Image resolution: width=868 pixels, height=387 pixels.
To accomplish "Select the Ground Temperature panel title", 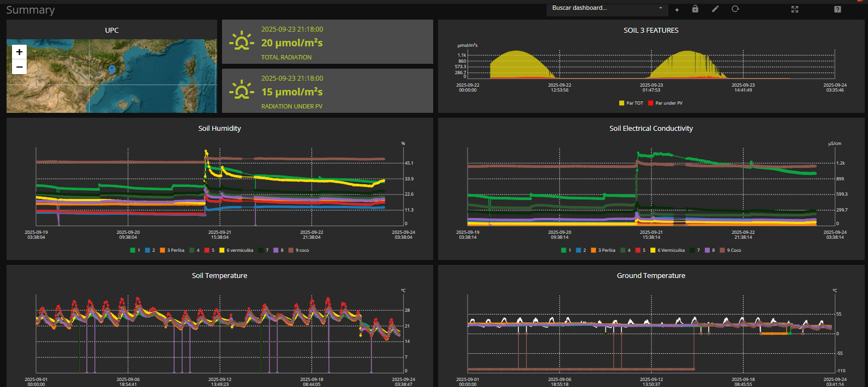I will [651, 276].
